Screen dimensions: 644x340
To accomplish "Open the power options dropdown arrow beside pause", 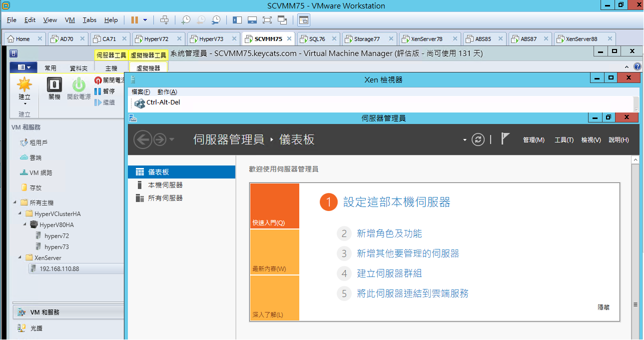I will (x=145, y=20).
